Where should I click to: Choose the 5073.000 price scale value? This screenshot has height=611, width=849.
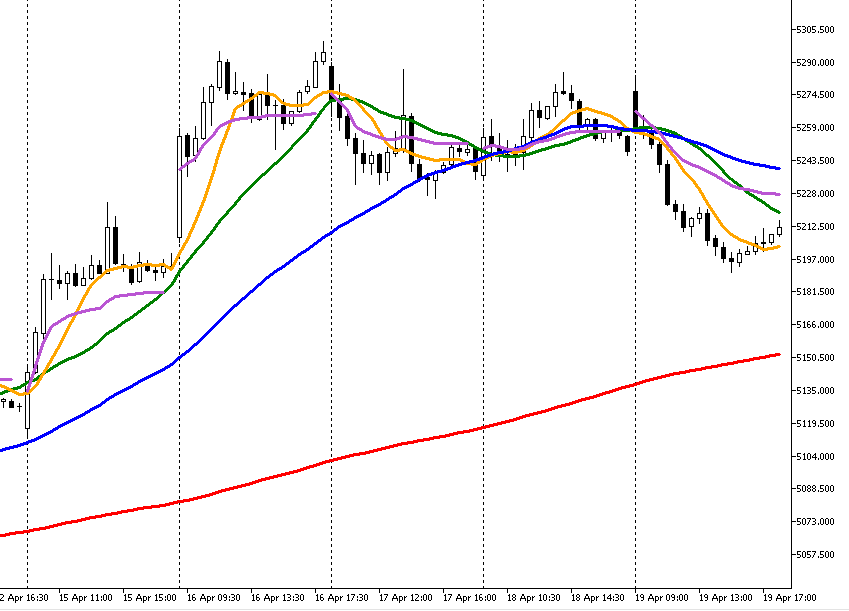815,522
